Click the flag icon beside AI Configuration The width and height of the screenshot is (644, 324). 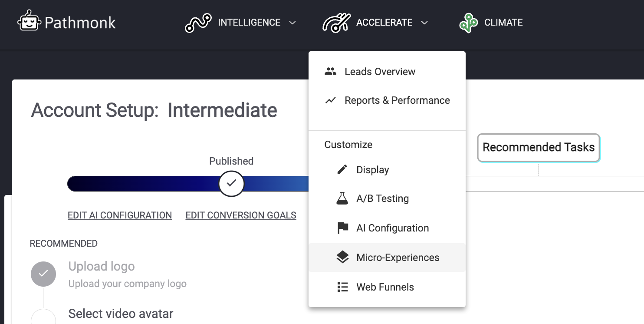click(342, 228)
